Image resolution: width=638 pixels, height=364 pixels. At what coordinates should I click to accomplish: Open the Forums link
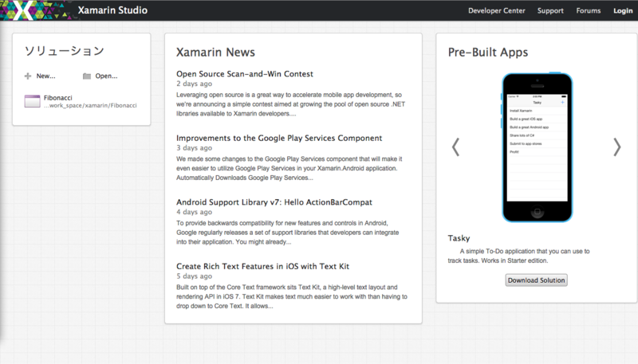click(x=588, y=10)
